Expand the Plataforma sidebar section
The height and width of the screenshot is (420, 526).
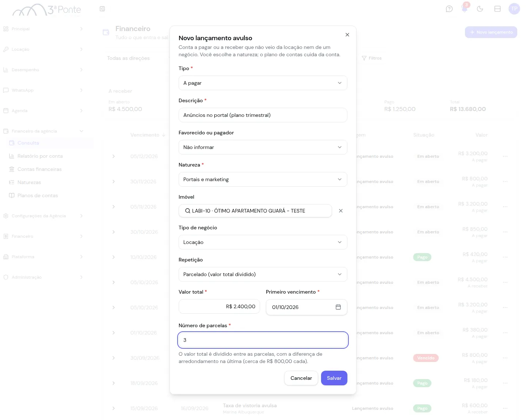pyautogui.click(x=43, y=257)
